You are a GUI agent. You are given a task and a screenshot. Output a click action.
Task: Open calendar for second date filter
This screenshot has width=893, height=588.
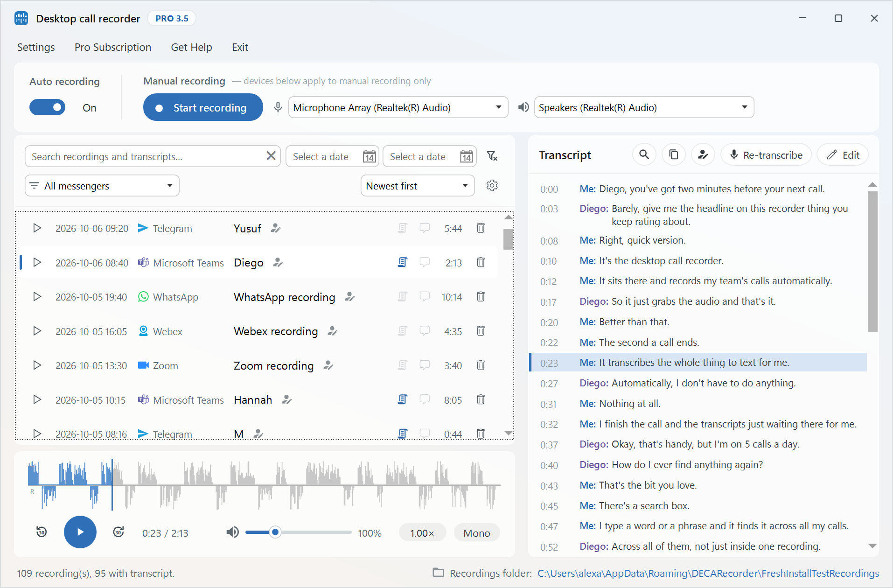pos(466,157)
